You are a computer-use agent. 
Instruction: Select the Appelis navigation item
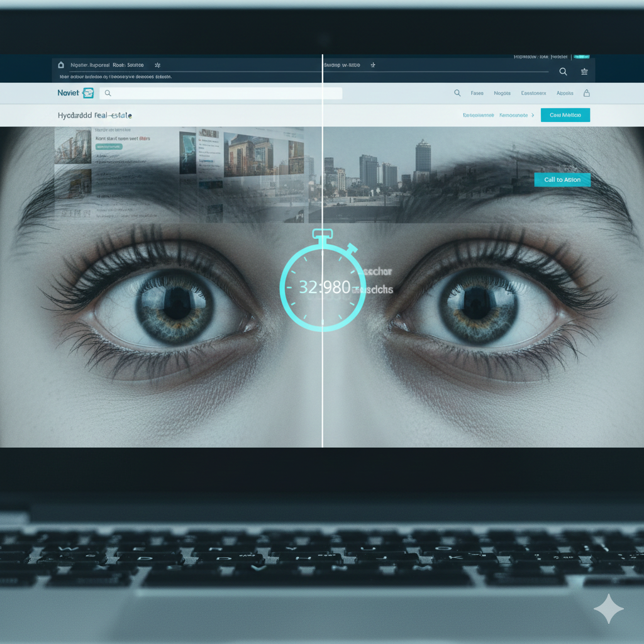coord(564,93)
